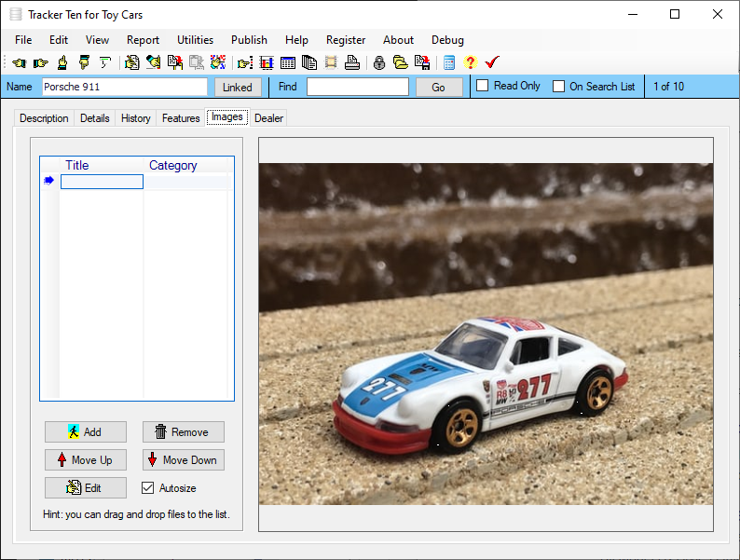The image size is (740, 560).
Task: Open the Utilities menu
Action: (195, 40)
